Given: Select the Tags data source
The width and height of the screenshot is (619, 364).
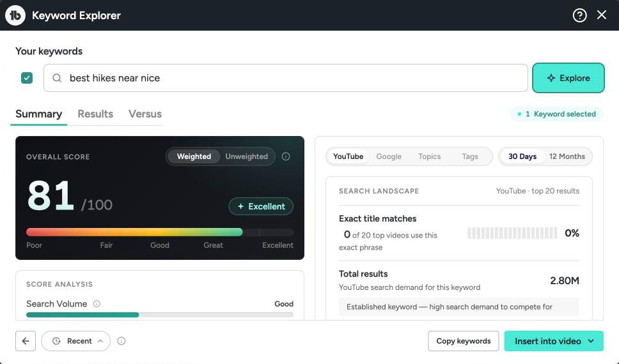Looking at the screenshot, I should click(470, 156).
